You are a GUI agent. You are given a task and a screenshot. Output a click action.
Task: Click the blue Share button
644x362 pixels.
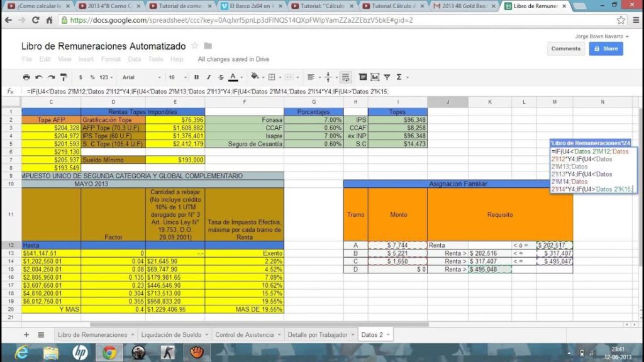606,48
